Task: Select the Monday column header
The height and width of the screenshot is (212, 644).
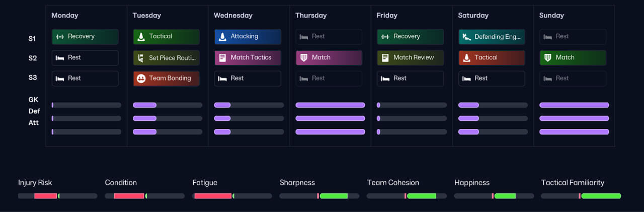Action: [x=65, y=16]
